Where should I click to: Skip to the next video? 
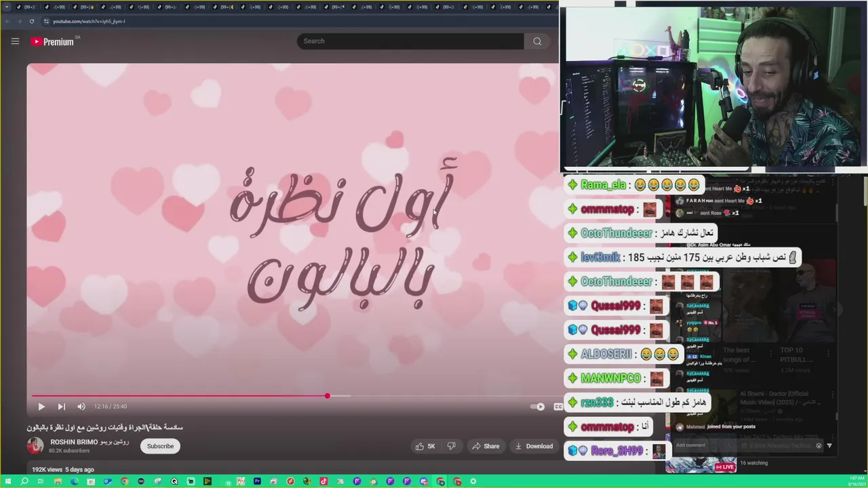coord(61,406)
